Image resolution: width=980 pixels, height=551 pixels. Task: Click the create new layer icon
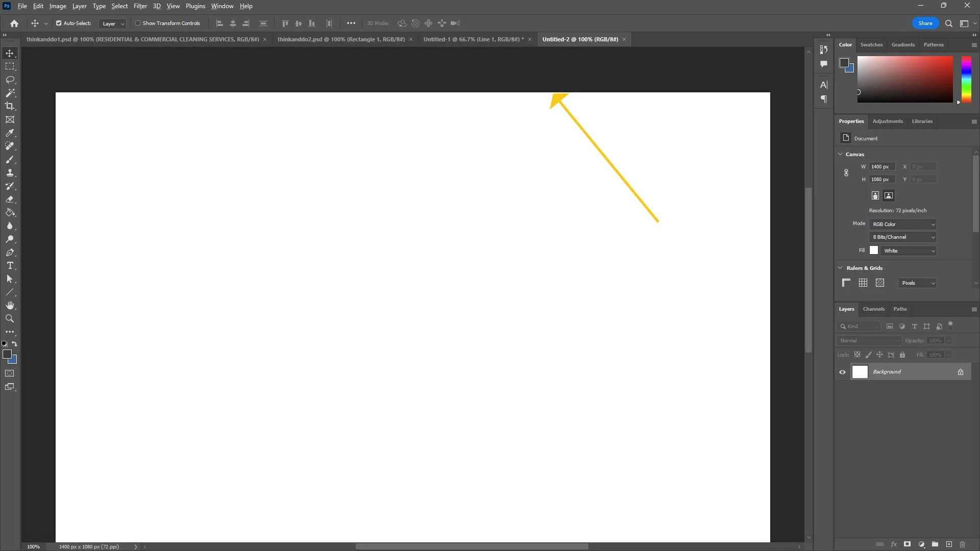(949, 544)
